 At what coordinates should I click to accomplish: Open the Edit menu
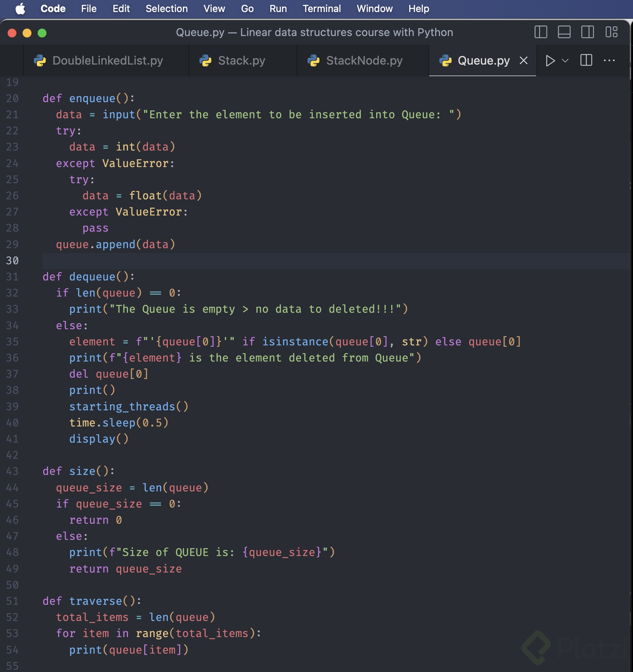tap(121, 9)
